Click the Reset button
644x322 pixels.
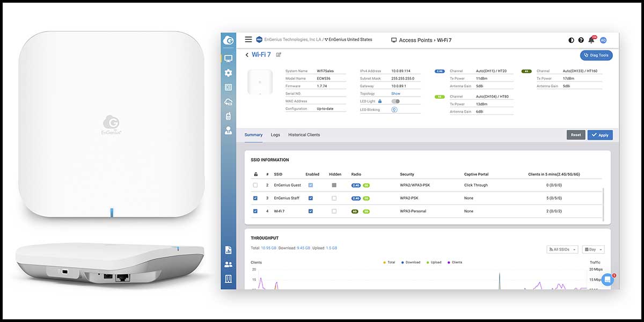coord(576,135)
